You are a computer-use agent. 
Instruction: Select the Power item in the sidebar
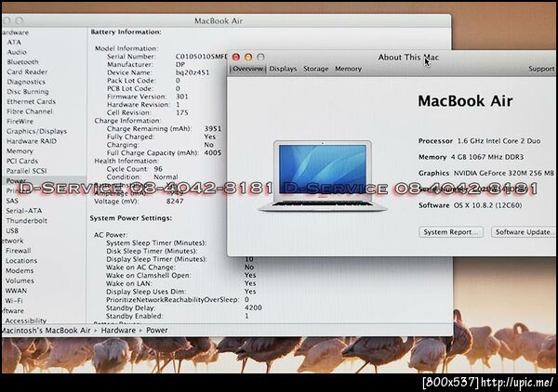(16, 181)
